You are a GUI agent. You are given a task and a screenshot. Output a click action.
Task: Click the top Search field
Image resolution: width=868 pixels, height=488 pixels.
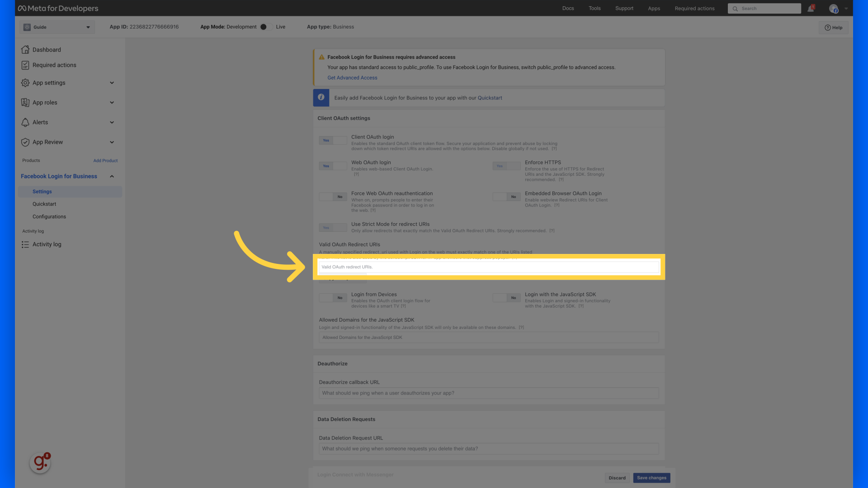tap(764, 9)
